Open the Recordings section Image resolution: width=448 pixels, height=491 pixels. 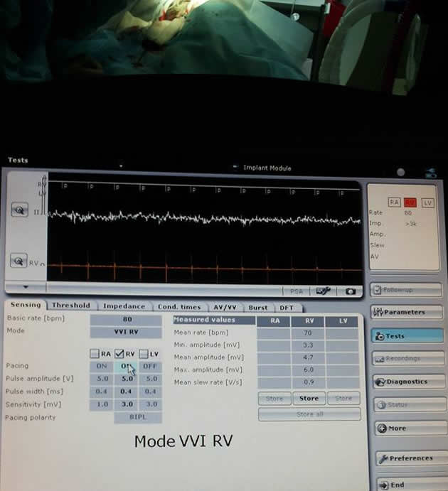tap(408, 359)
